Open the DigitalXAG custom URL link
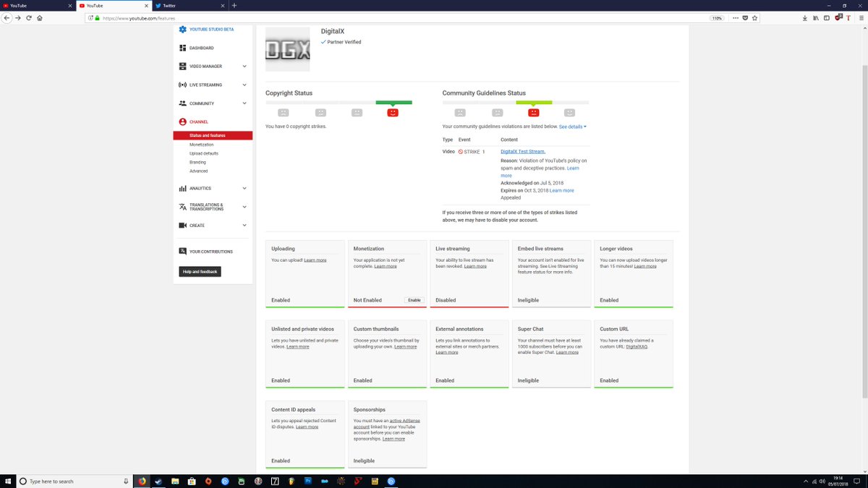Viewport: 868px width, 488px height. coord(637,346)
